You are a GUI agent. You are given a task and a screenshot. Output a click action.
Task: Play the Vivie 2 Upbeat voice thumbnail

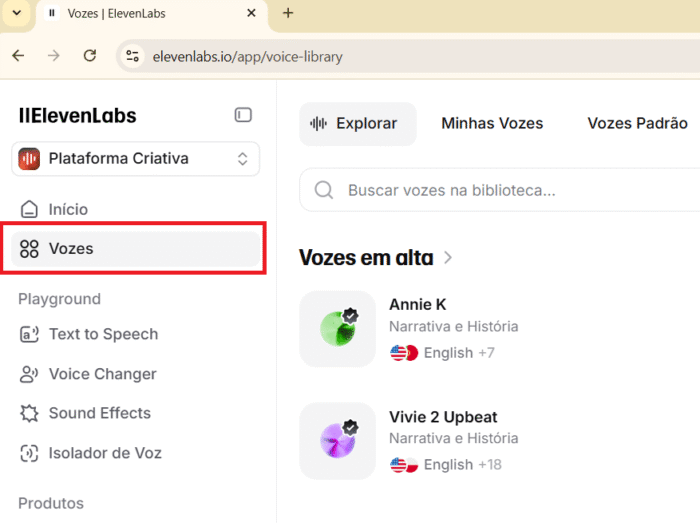[x=338, y=441]
